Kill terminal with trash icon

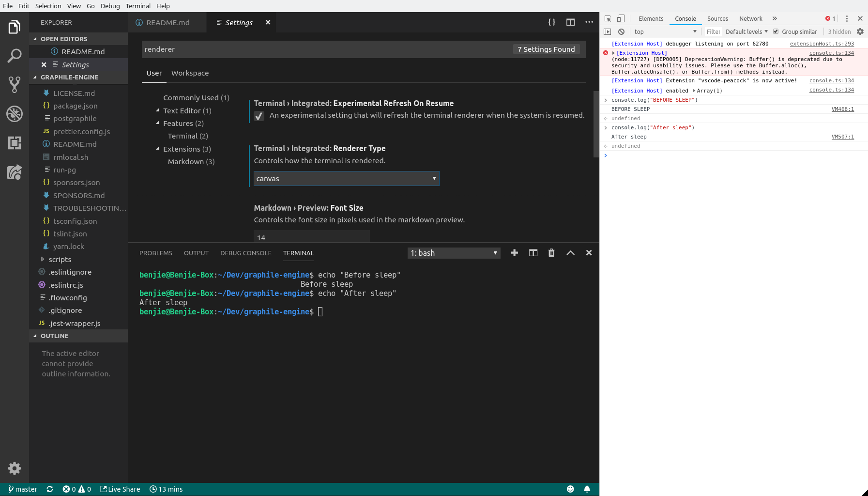(x=551, y=253)
